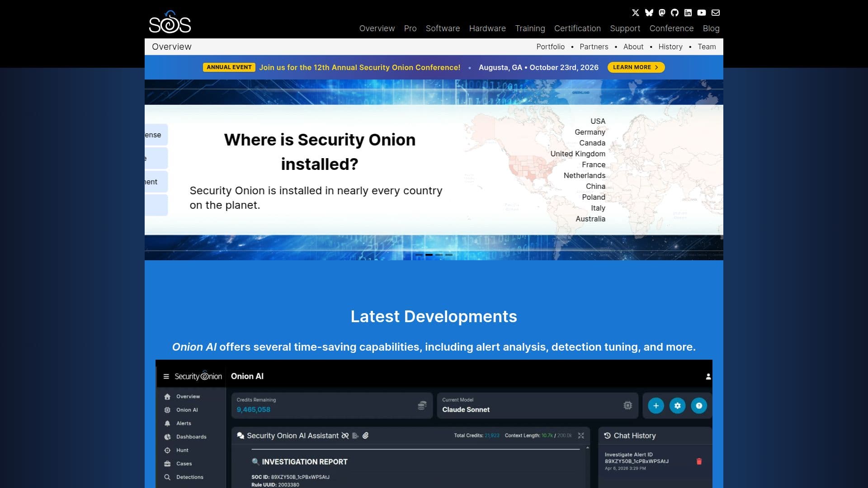
Task: Go to the Partners submenu link
Action: pos(594,47)
